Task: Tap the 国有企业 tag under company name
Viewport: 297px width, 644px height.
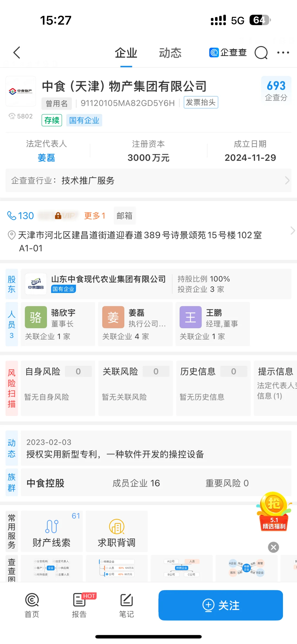Action: click(x=84, y=120)
